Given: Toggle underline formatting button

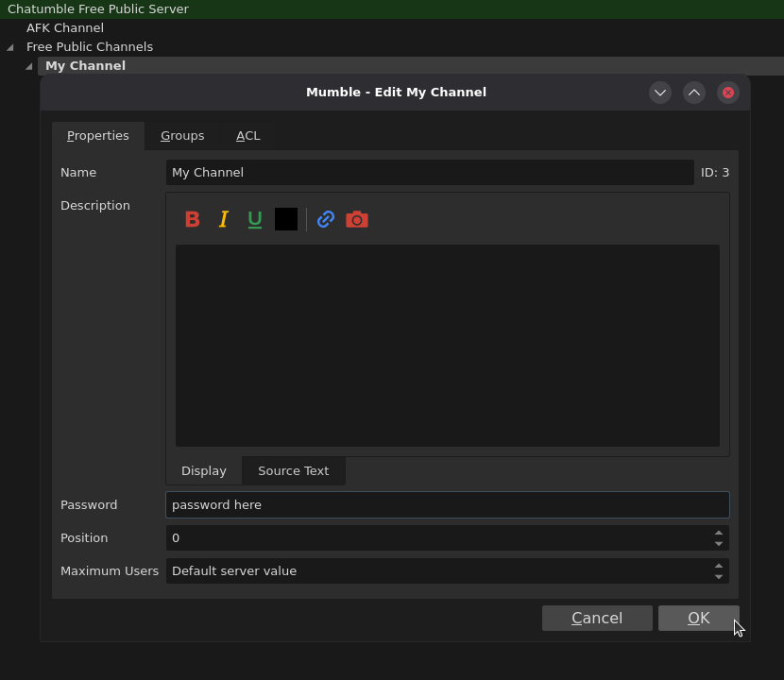Looking at the screenshot, I should click(255, 219).
